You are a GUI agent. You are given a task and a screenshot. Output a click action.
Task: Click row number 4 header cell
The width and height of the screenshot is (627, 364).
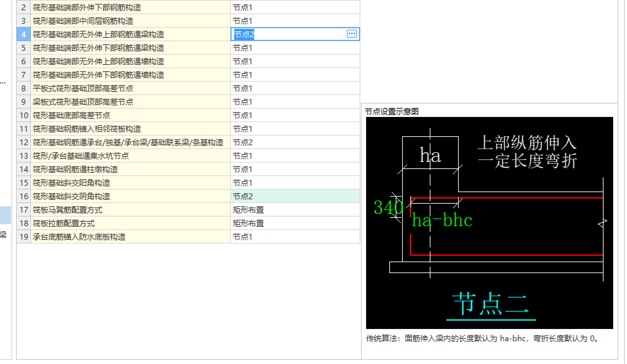tap(23, 34)
